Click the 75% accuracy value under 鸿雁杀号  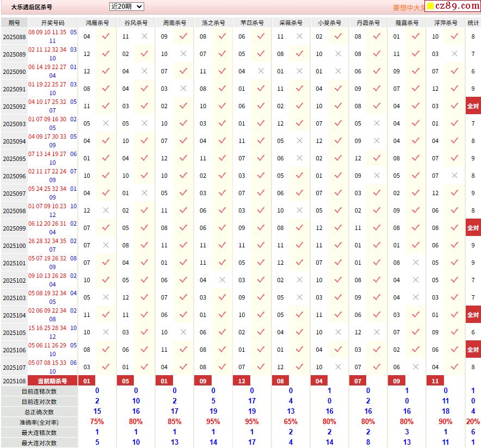(x=97, y=422)
